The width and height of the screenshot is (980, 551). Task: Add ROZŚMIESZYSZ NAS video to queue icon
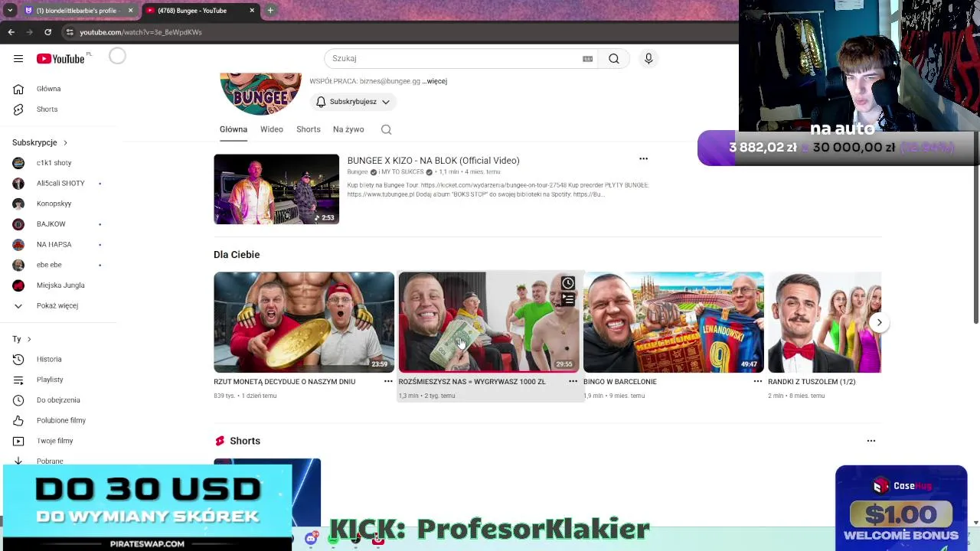coord(568,299)
